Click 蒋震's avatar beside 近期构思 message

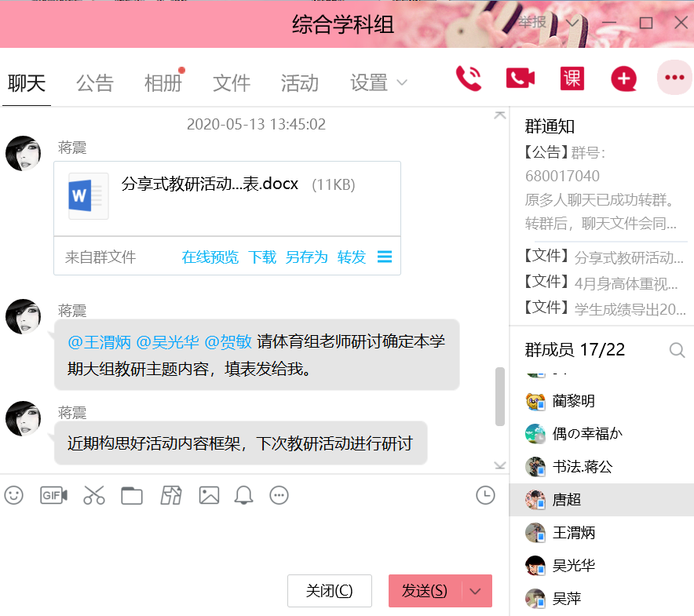(23, 418)
